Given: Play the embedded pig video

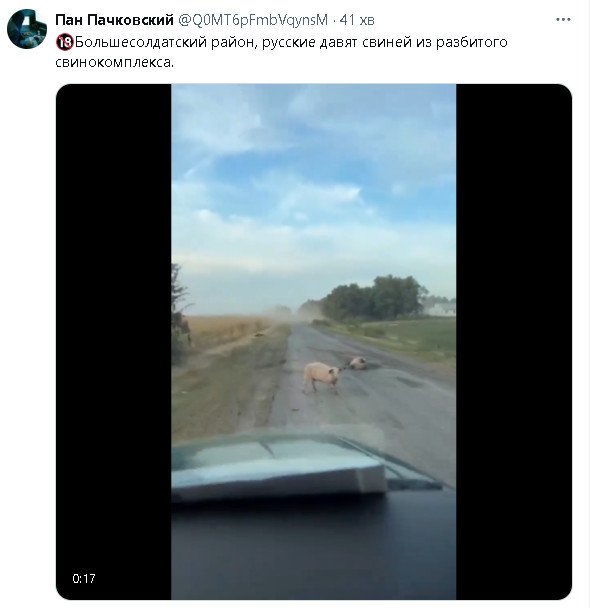Looking at the screenshot, I should (314, 342).
